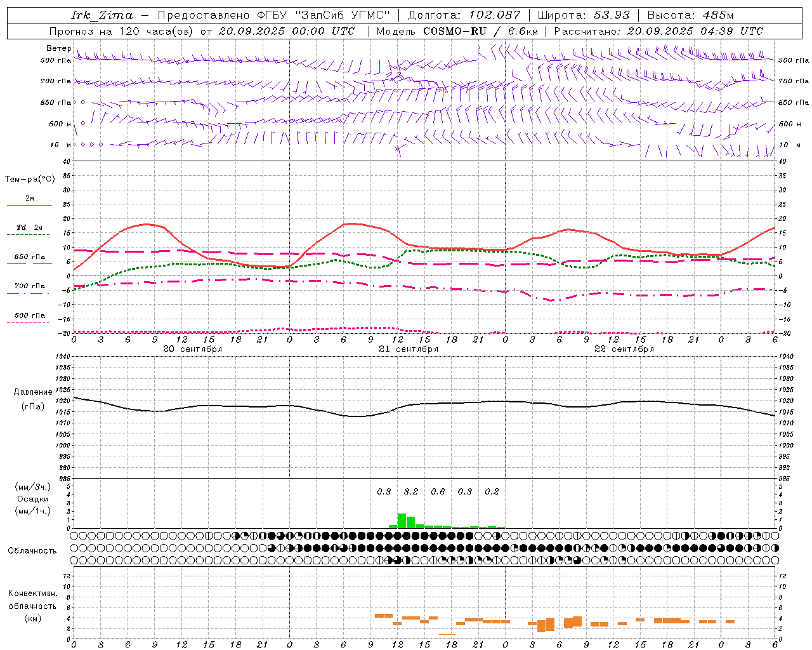
Task: Click the Осадки precipitation label
Action: 33,499
